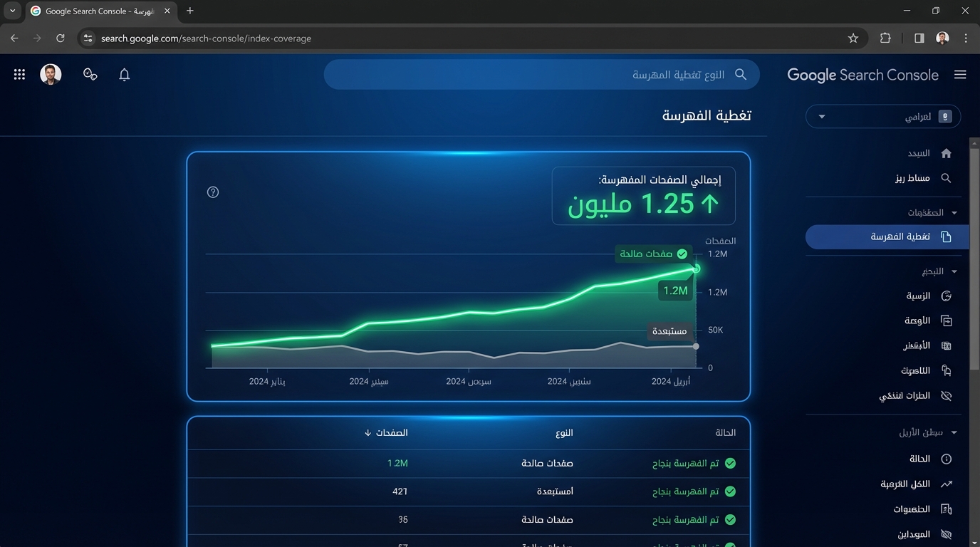Collapse the sidebar section below تغطية الفهرسة
Viewport: 980px width, 547px height.
coord(954,271)
